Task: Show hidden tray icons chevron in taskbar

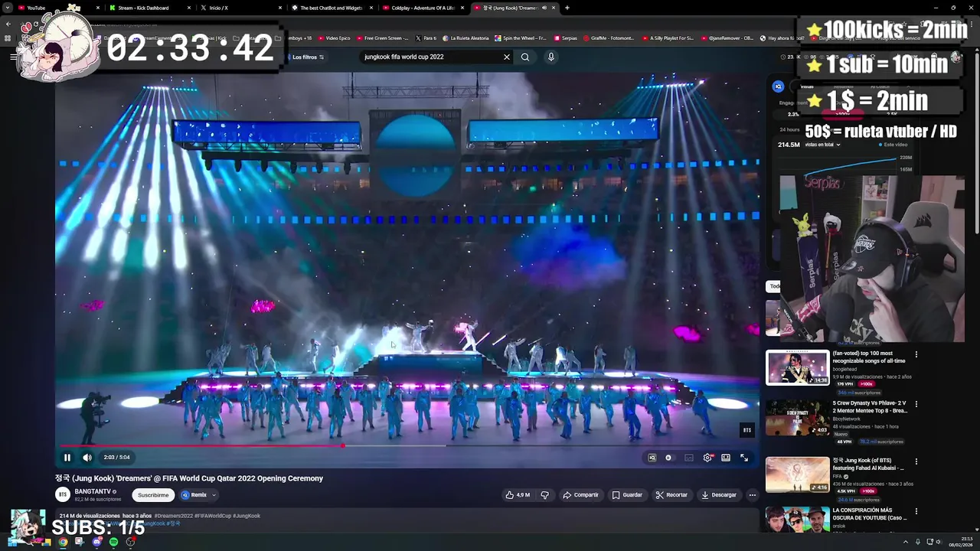Action: pyautogui.click(x=906, y=542)
